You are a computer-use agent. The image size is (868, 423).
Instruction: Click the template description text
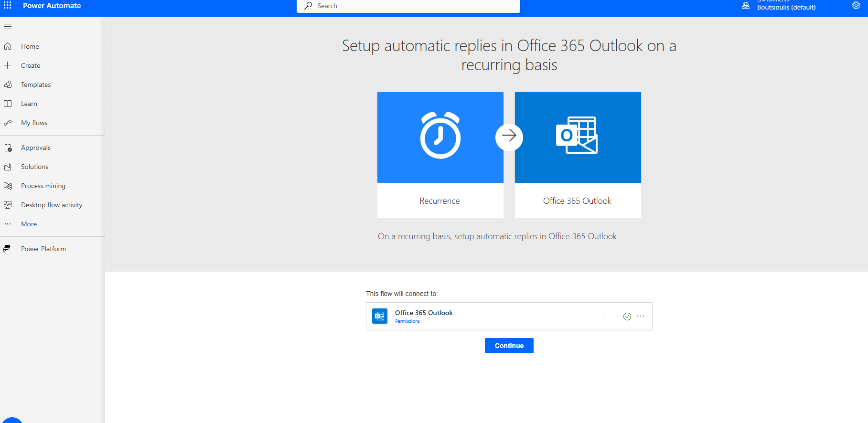[x=498, y=236]
